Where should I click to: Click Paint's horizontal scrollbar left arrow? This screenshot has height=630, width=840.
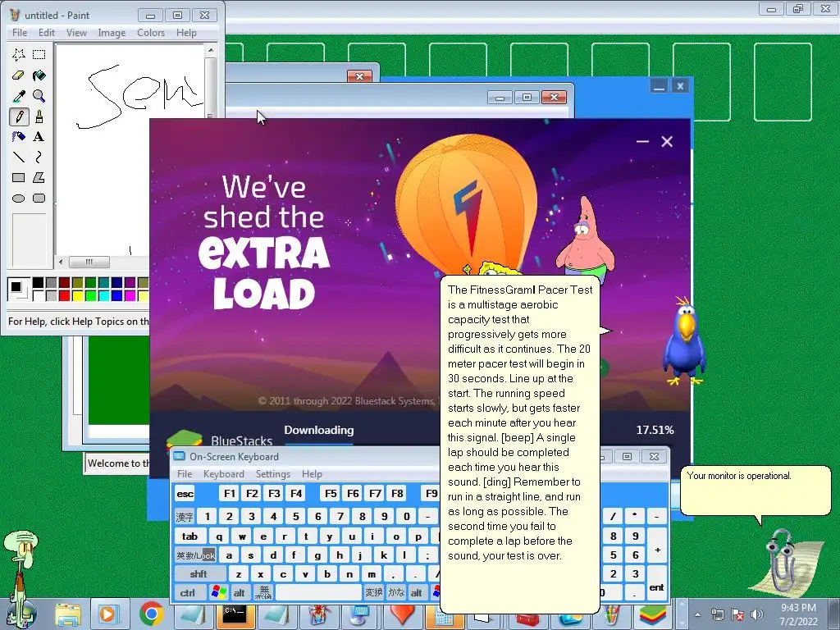click(x=61, y=262)
